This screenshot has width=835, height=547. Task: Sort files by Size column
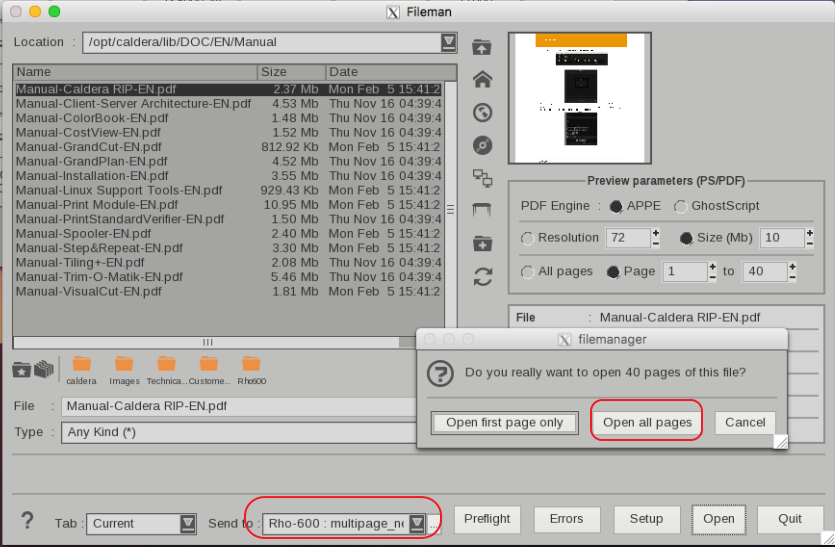(x=291, y=72)
